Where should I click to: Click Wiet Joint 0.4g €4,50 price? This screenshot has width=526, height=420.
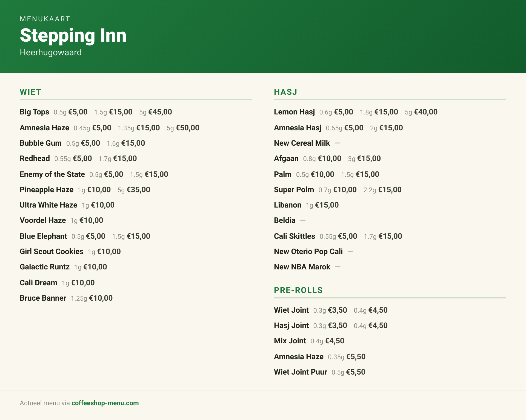pyautogui.click(x=371, y=310)
